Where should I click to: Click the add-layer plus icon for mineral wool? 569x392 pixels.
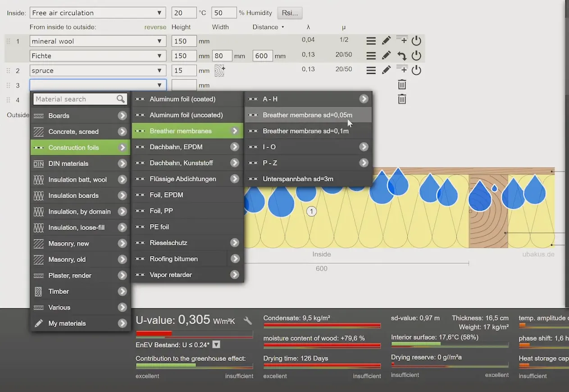(x=402, y=41)
